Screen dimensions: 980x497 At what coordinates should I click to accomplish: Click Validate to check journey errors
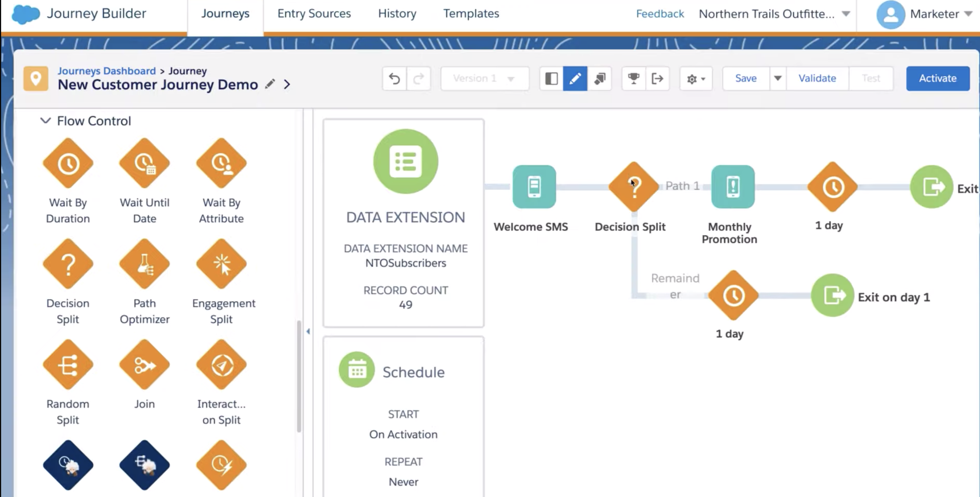817,78
